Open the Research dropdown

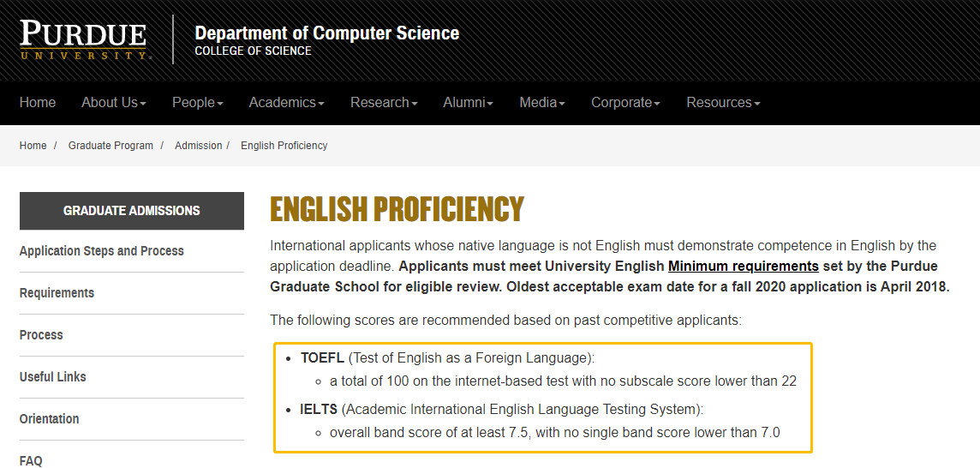[383, 102]
